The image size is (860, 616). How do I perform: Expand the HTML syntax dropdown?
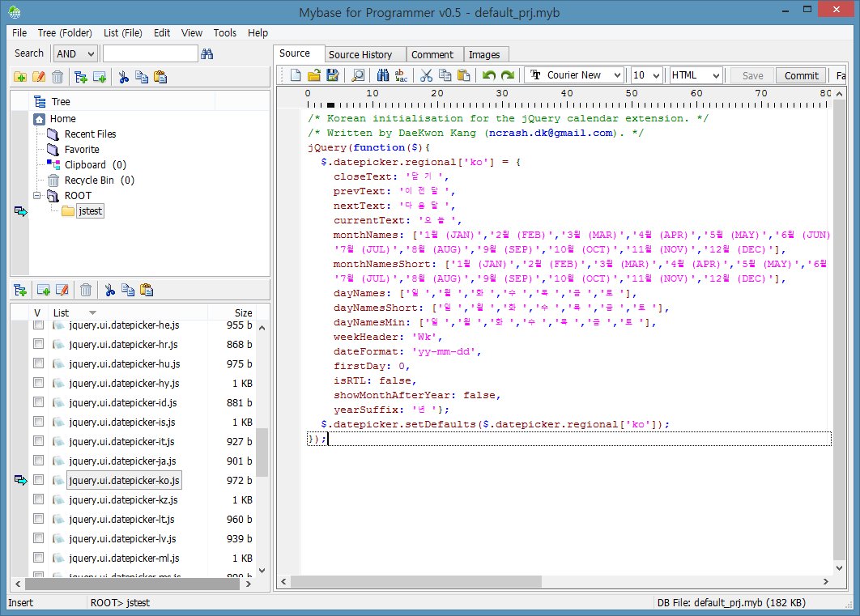(x=696, y=75)
